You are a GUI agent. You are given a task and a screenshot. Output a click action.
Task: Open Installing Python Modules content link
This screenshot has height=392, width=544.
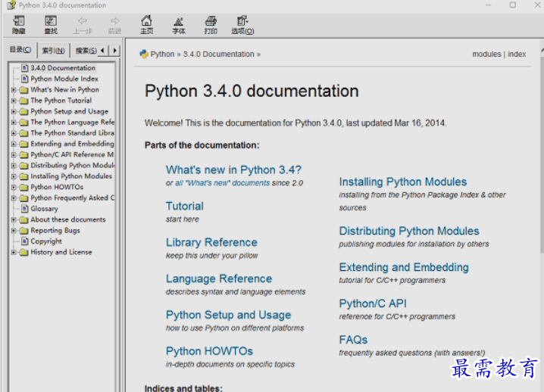pyautogui.click(x=403, y=182)
